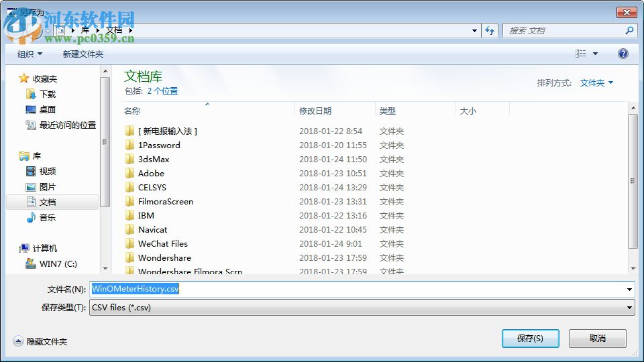Viewport: 644px width, 362px height.
Task: Select Documents (文档) library in sidebar
Action: click(x=52, y=202)
